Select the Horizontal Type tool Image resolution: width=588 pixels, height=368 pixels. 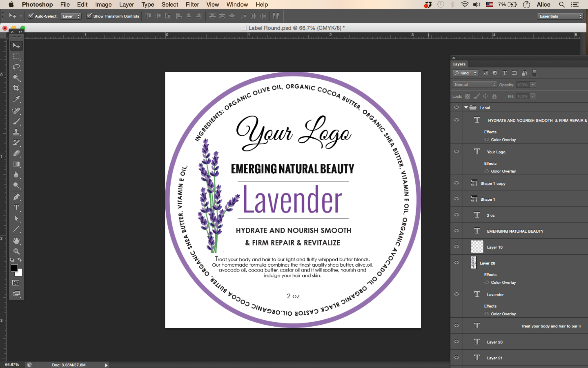click(x=16, y=208)
